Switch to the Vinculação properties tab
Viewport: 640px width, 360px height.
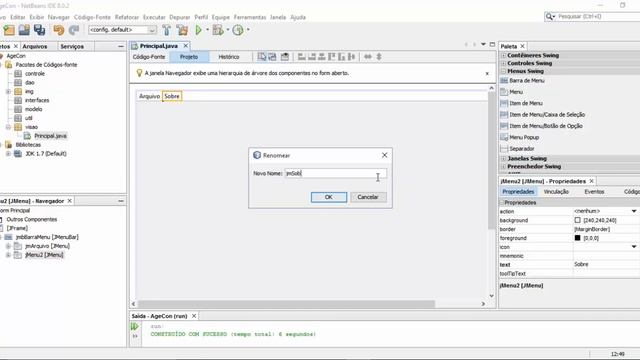pos(556,192)
